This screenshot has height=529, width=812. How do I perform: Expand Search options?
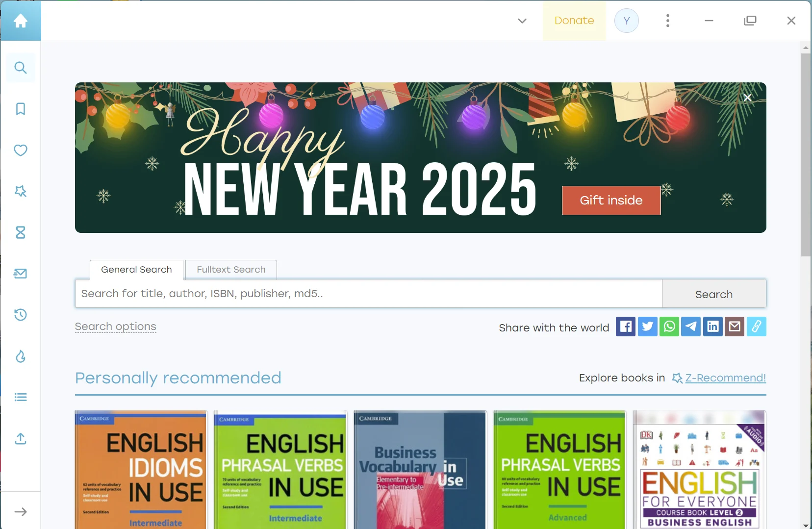116,327
